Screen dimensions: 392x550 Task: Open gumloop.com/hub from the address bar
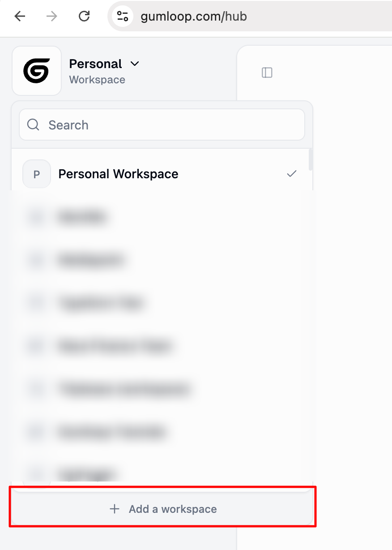[194, 17]
